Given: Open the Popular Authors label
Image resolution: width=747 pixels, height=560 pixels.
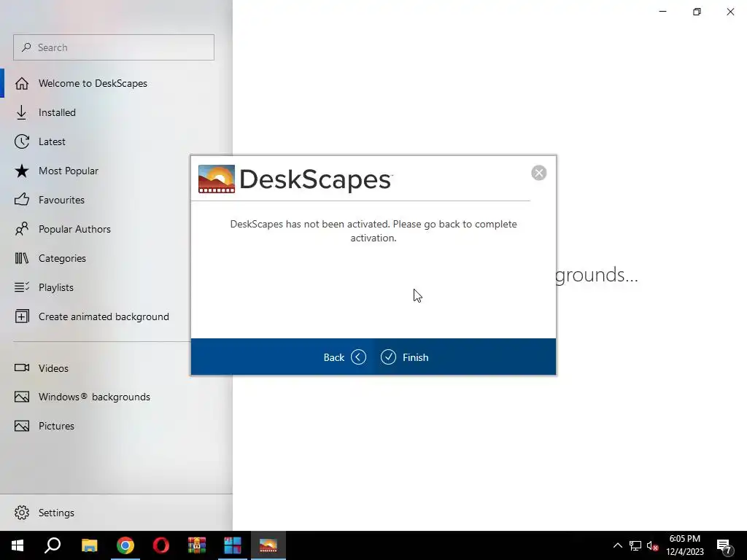Looking at the screenshot, I should 75,229.
